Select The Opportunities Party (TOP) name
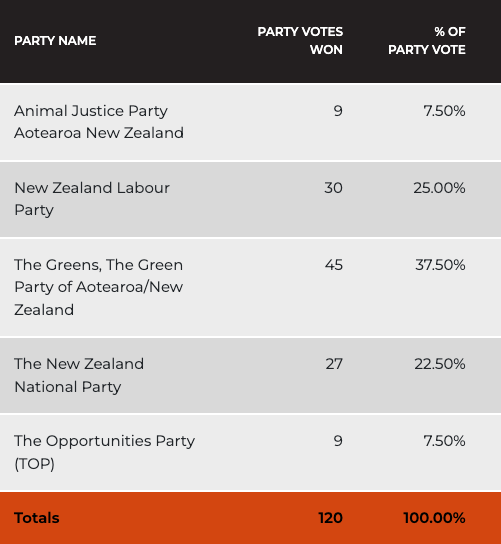This screenshot has height=544, width=501. 104,452
